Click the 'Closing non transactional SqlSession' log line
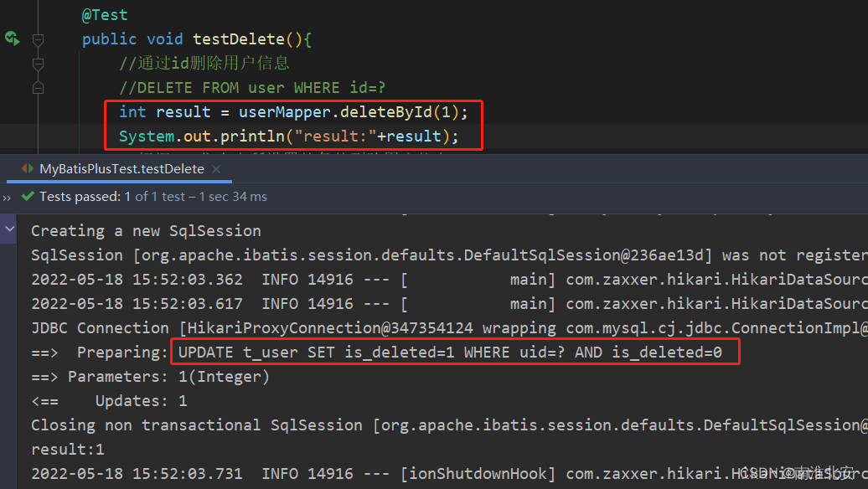The height and width of the screenshot is (489, 868). 449,425
